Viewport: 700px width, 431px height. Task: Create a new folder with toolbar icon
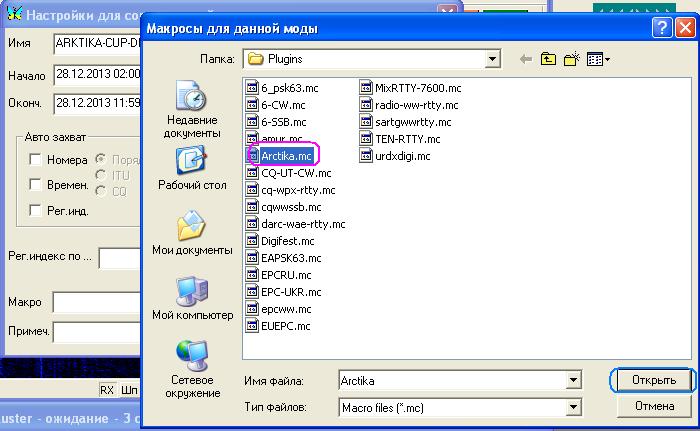(573, 60)
